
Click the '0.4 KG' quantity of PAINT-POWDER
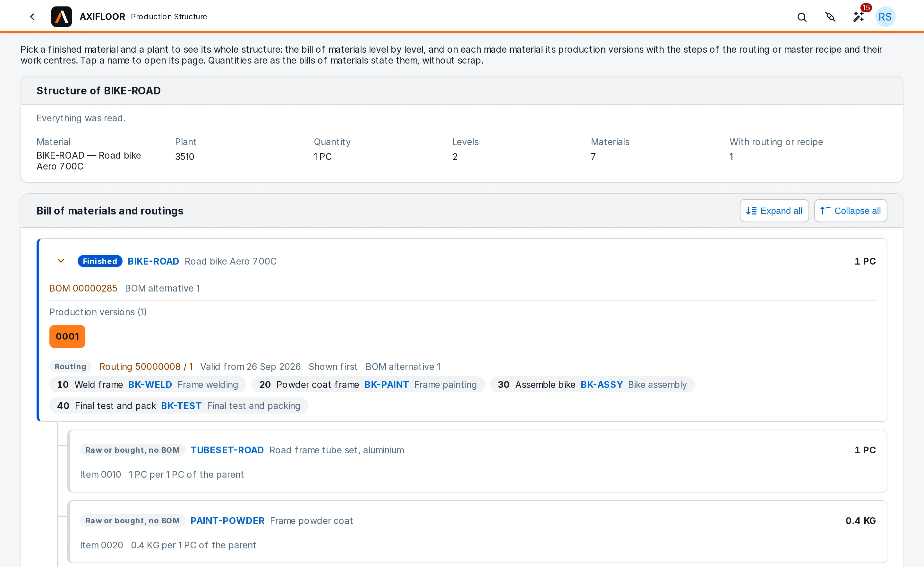tap(860, 521)
